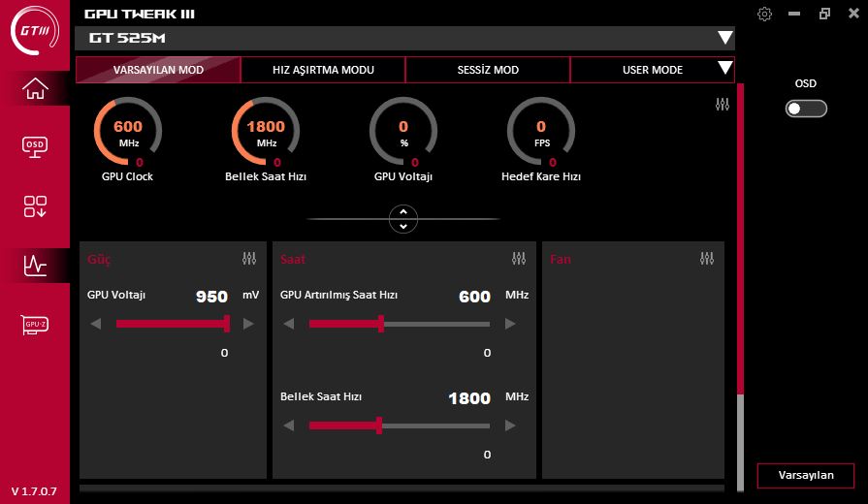
Task: Click the GPU Artırılmış Saat Hızı slider
Action: point(400,324)
